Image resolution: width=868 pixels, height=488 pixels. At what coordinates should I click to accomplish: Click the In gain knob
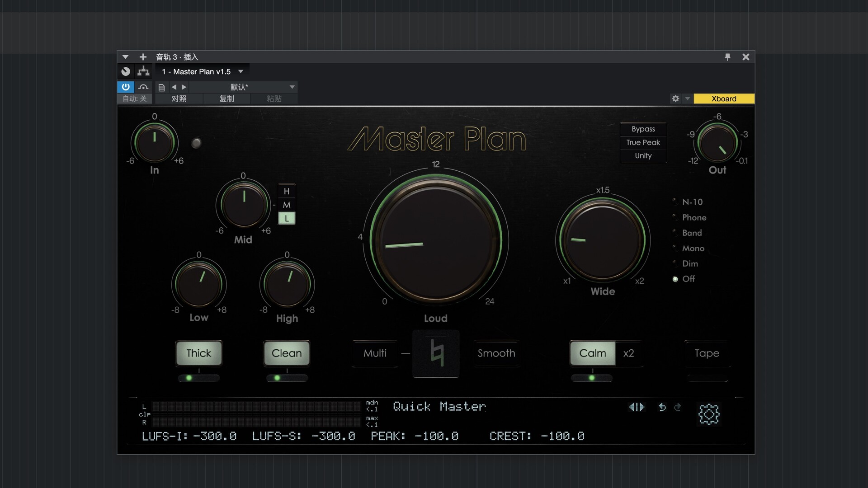155,142
